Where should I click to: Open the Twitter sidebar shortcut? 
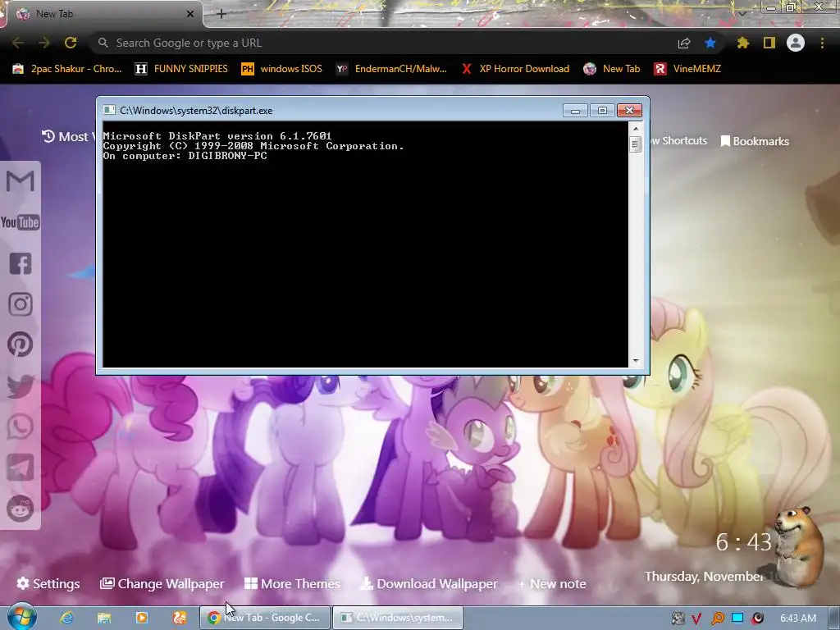tap(21, 386)
